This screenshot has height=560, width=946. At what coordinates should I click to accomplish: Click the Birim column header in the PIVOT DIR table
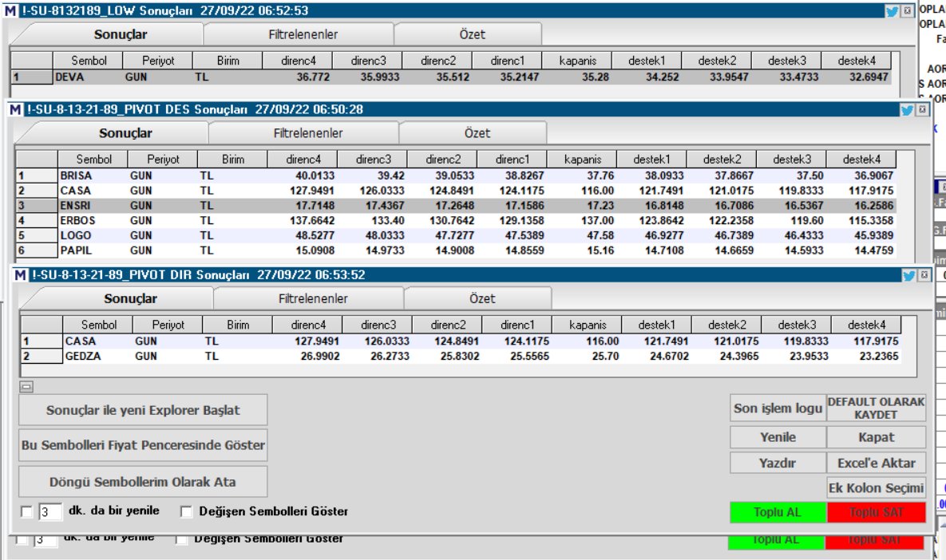coord(238,325)
